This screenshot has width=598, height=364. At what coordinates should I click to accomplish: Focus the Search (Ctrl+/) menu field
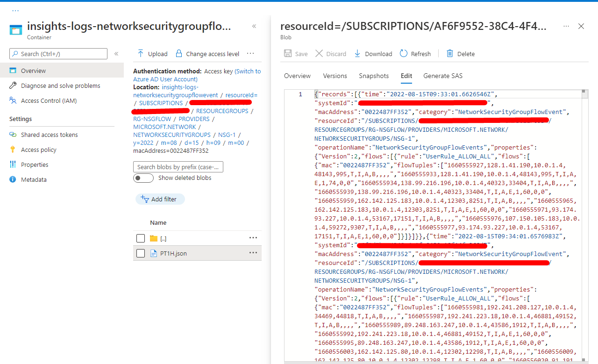click(x=58, y=54)
